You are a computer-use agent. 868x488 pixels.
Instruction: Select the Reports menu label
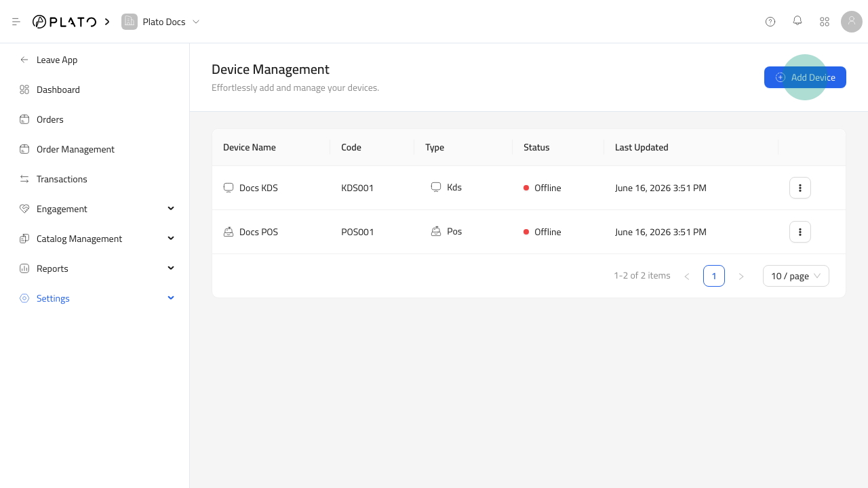tap(52, 268)
